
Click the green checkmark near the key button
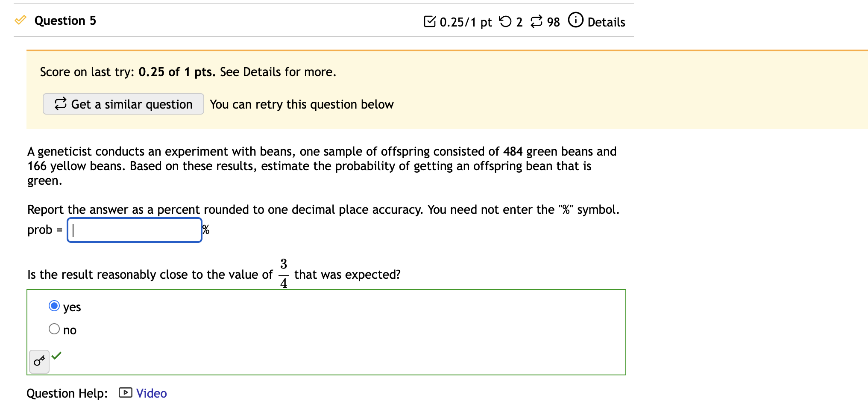coord(58,355)
